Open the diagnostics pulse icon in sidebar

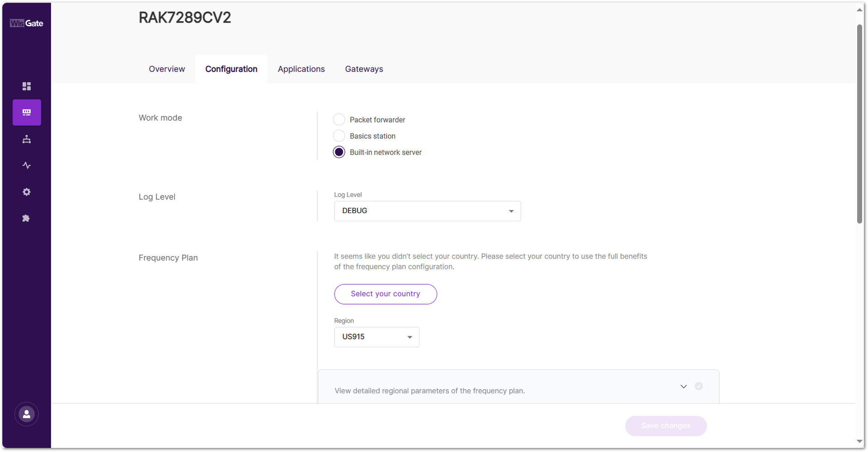(x=27, y=165)
